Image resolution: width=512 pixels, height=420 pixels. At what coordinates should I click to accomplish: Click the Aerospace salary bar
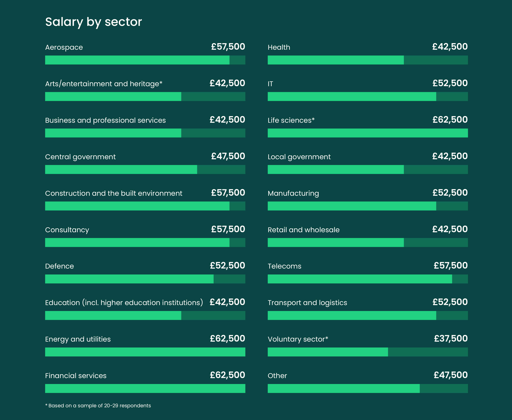(x=145, y=60)
